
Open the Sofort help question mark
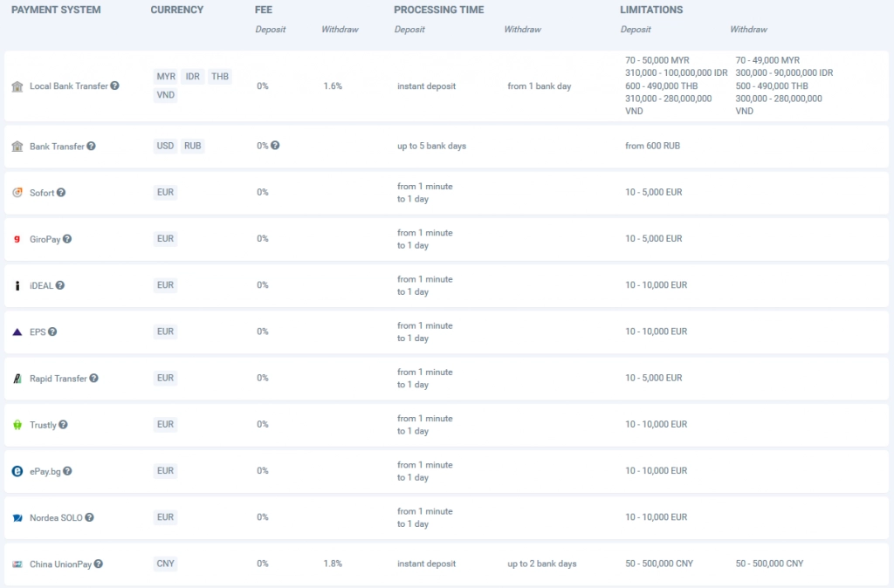click(61, 193)
